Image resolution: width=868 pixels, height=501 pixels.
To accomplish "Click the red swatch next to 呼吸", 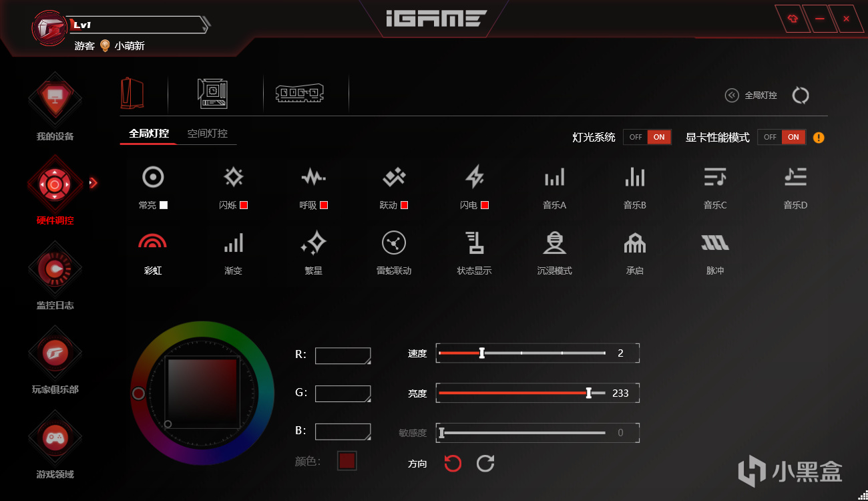I will click(x=324, y=205).
